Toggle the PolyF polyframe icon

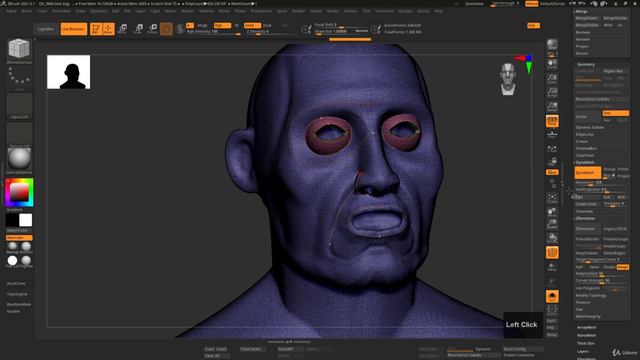coord(552,252)
